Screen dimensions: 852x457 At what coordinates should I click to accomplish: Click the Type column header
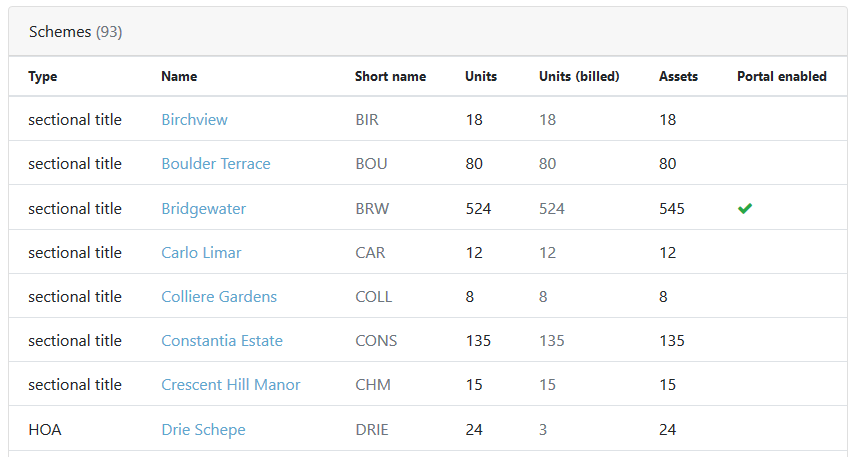coord(42,77)
